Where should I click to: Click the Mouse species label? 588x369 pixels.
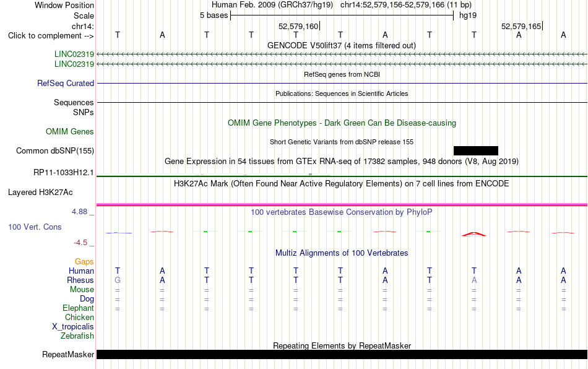82,290
